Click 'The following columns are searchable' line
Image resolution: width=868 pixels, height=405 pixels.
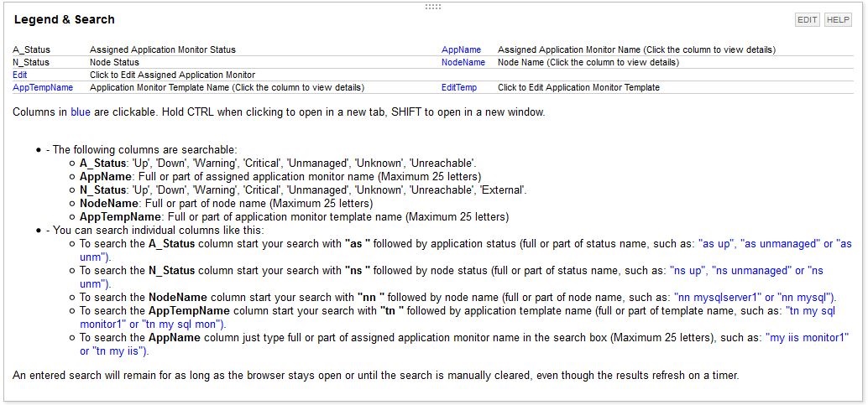click(x=142, y=150)
